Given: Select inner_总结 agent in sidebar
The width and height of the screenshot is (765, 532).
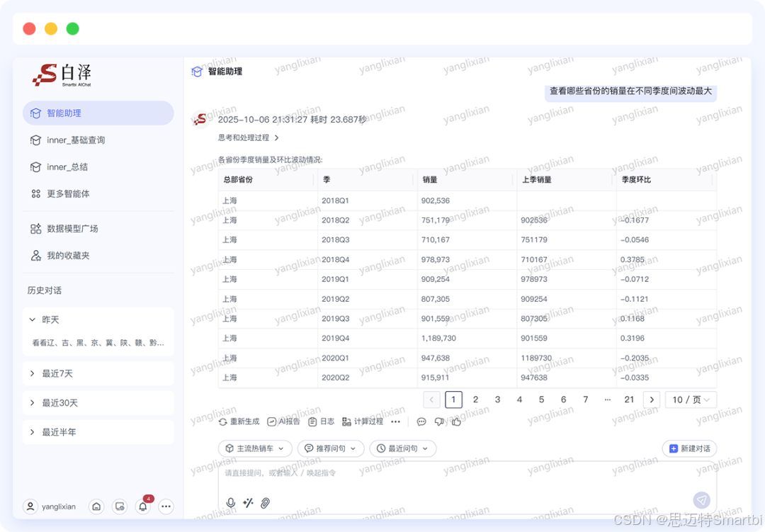Looking at the screenshot, I should [98, 167].
